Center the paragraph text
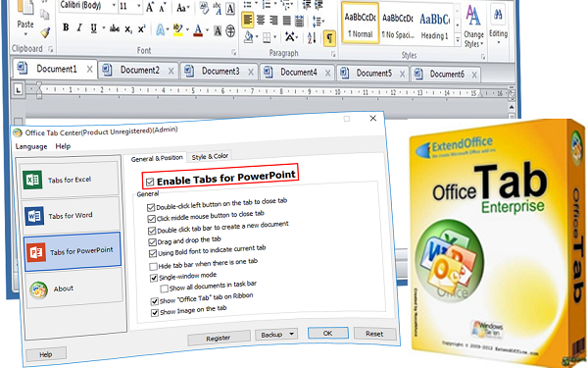This screenshot has height=368, width=588. pyautogui.click(x=261, y=21)
